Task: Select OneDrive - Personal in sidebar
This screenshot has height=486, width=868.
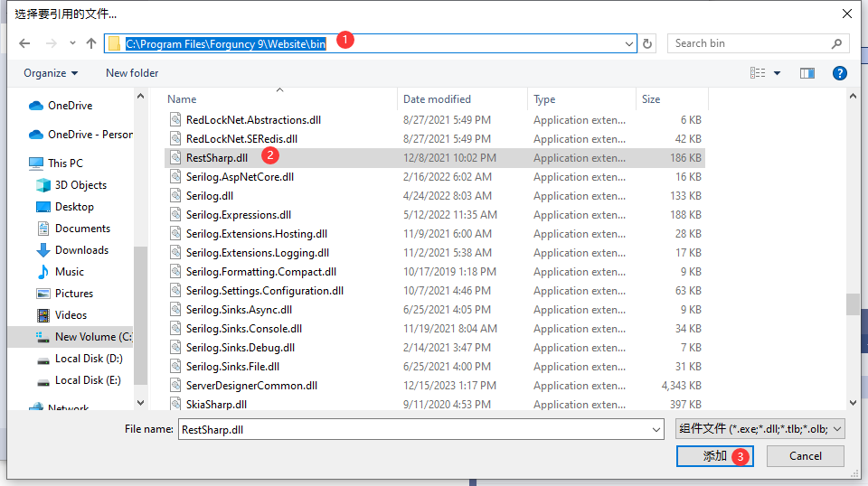Action: click(80, 135)
